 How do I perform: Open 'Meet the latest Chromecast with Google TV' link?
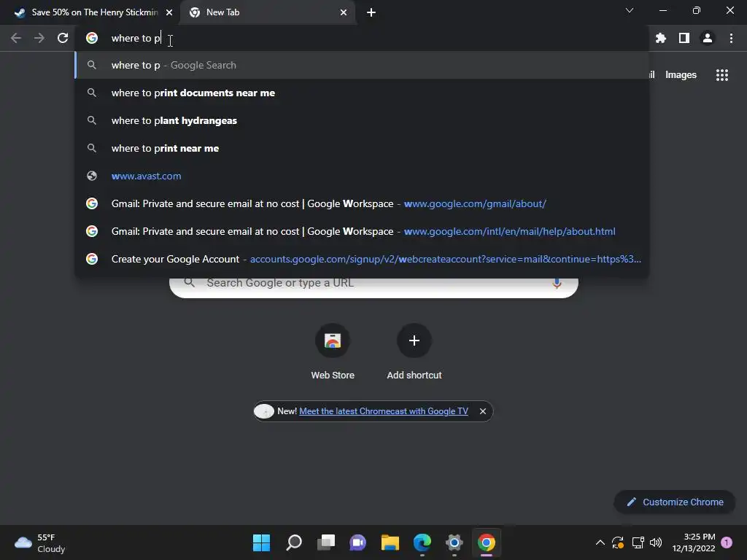click(x=384, y=411)
